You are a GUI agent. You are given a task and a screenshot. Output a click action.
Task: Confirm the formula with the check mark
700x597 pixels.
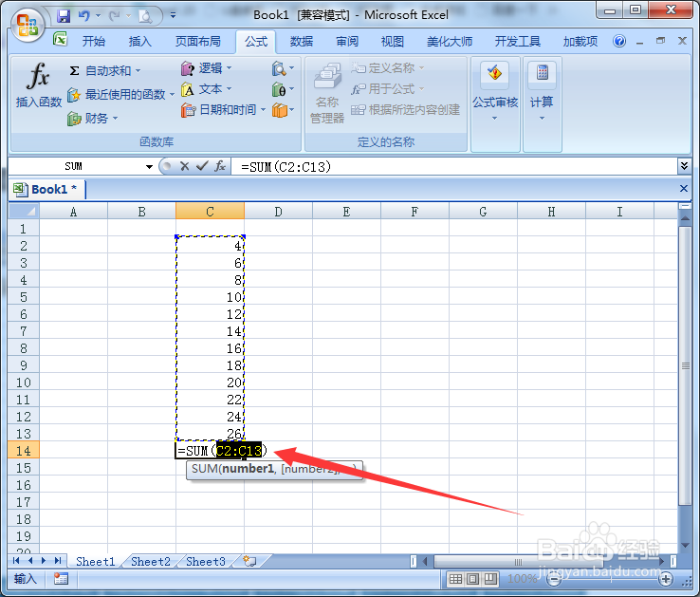[x=202, y=167]
